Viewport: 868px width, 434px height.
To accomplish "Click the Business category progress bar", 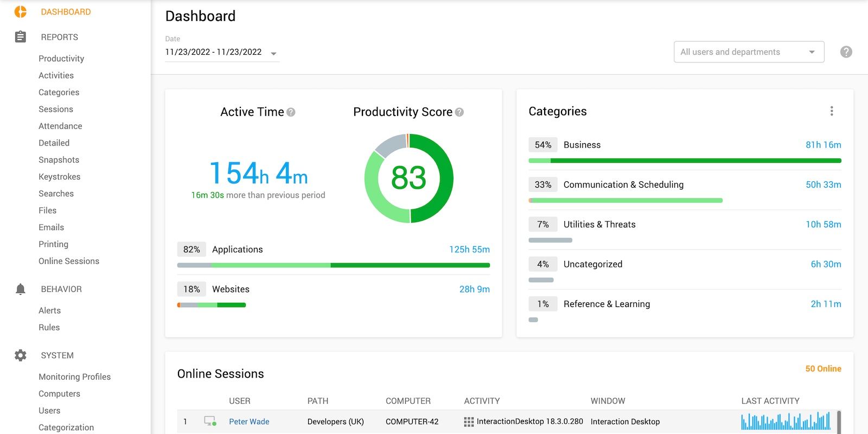I will click(685, 161).
